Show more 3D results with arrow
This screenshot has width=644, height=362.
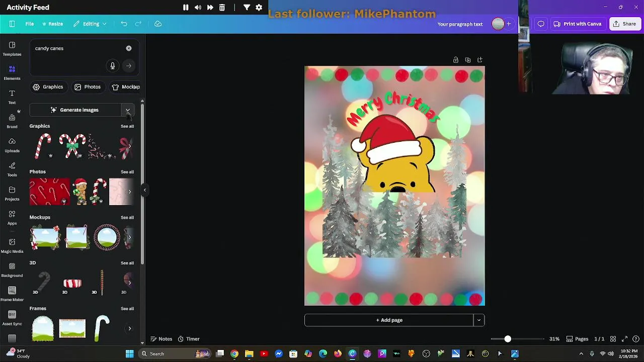pyautogui.click(x=129, y=283)
